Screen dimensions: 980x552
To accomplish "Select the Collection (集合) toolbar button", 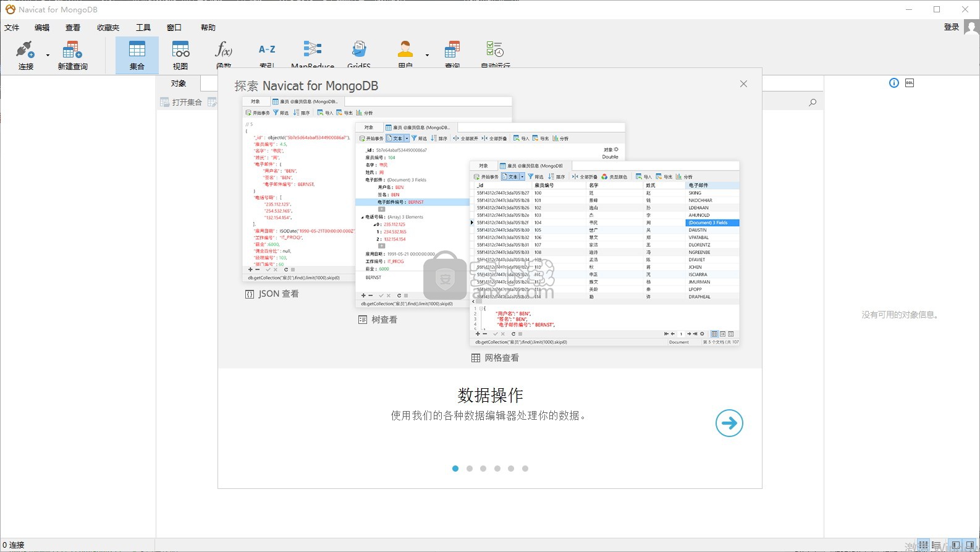I will tap(137, 55).
